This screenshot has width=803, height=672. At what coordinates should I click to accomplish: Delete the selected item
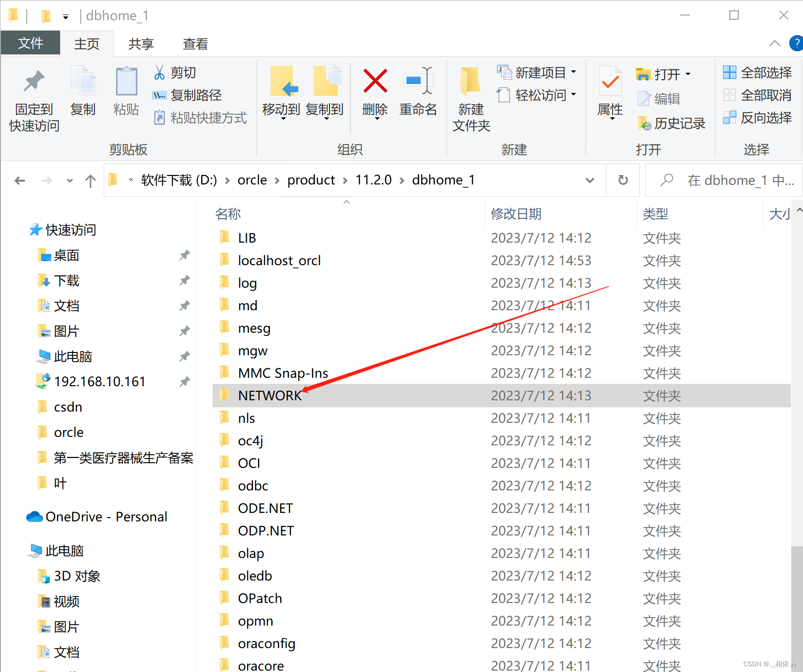pyautogui.click(x=375, y=93)
